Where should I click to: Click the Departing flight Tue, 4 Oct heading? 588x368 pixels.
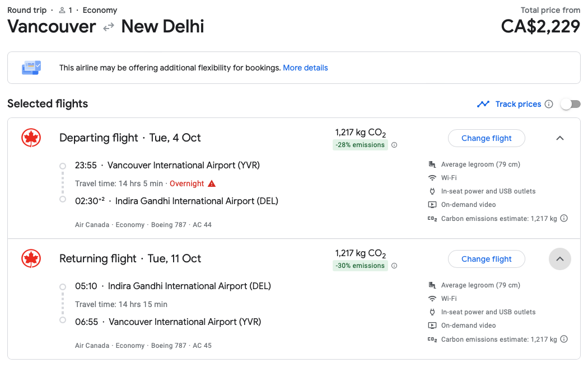click(130, 138)
